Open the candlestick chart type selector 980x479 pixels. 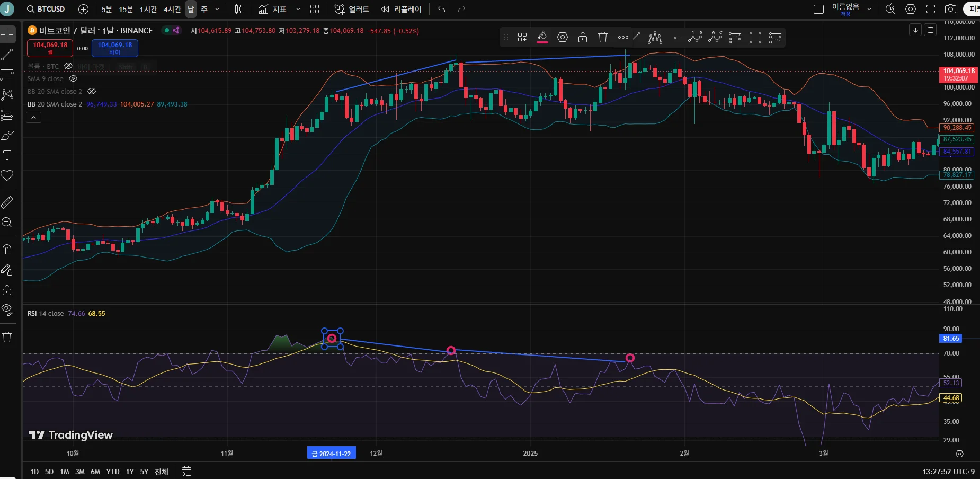pos(238,9)
